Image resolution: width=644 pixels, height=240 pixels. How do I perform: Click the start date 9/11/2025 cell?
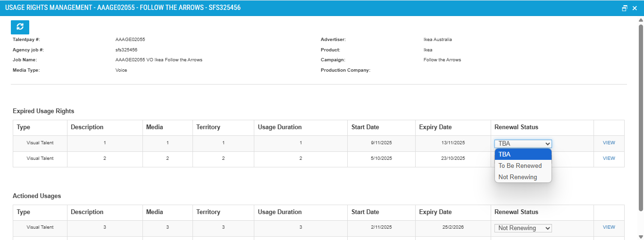click(382, 143)
